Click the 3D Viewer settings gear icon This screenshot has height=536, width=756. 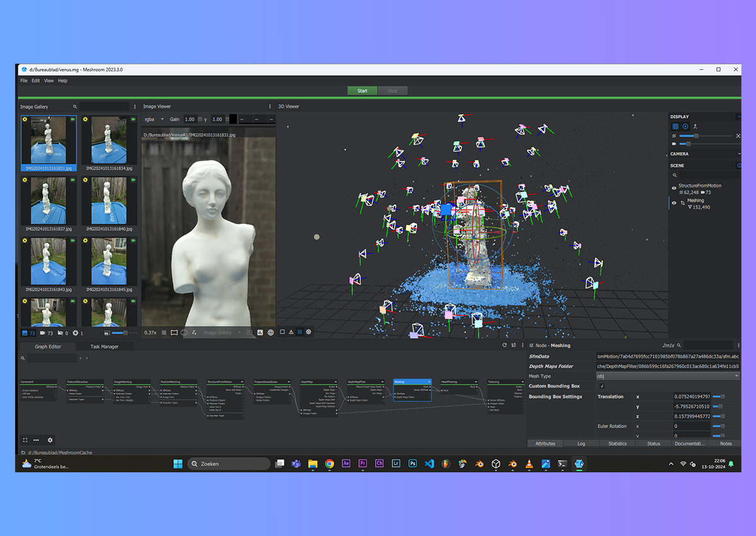coord(309,332)
